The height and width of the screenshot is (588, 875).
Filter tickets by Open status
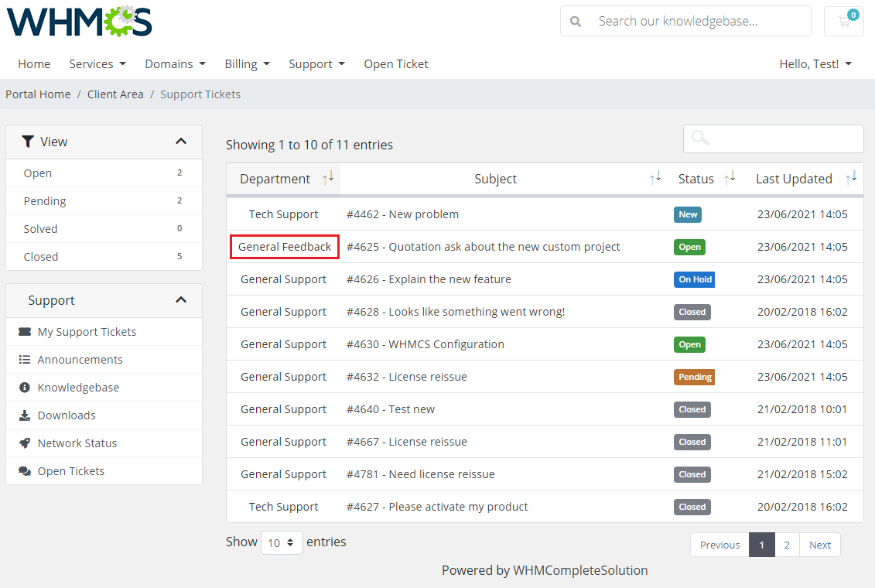point(104,173)
